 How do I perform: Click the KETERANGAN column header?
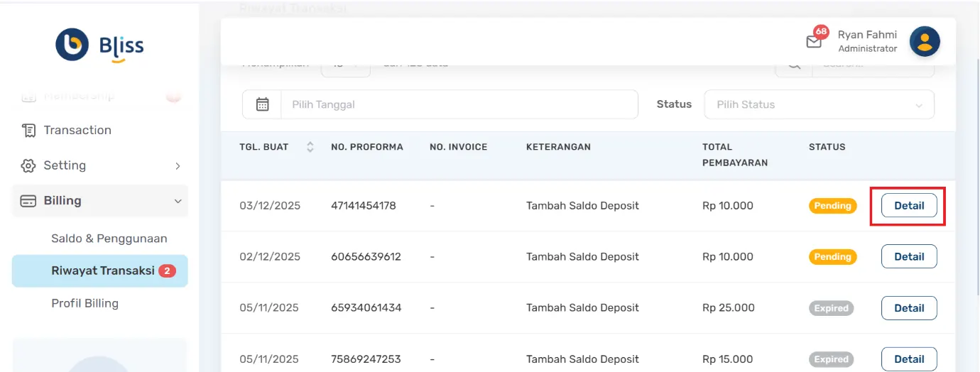point(558,147)
